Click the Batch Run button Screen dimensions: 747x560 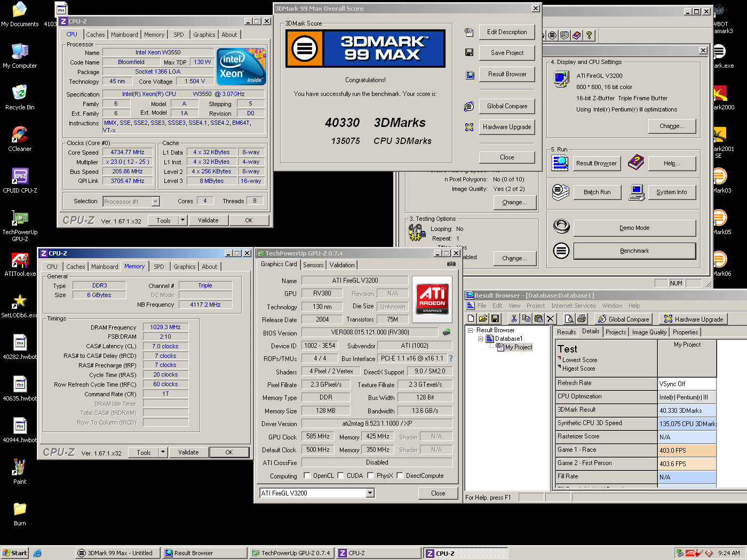click(x=597, y=192)
